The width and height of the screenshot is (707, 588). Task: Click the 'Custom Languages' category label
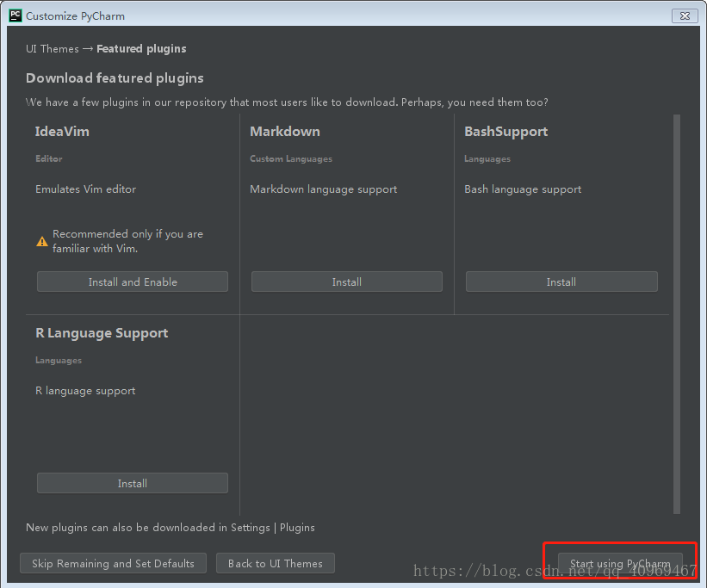(x=291, y=158)
